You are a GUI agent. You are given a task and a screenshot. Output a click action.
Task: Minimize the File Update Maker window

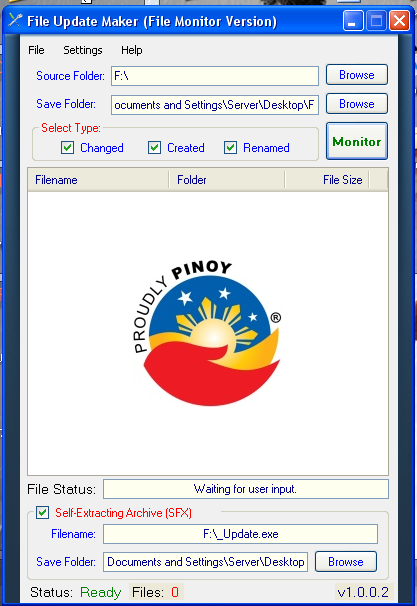coord(352,21)
